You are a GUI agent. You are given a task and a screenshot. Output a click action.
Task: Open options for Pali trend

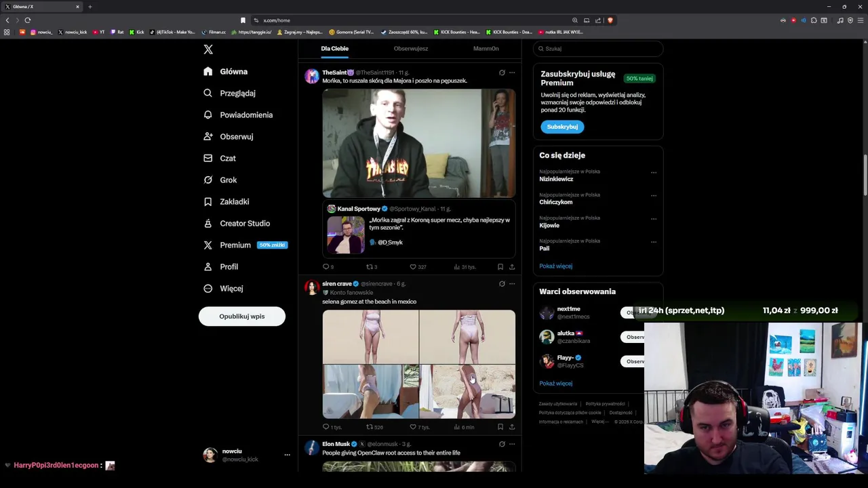coord(654,241)
